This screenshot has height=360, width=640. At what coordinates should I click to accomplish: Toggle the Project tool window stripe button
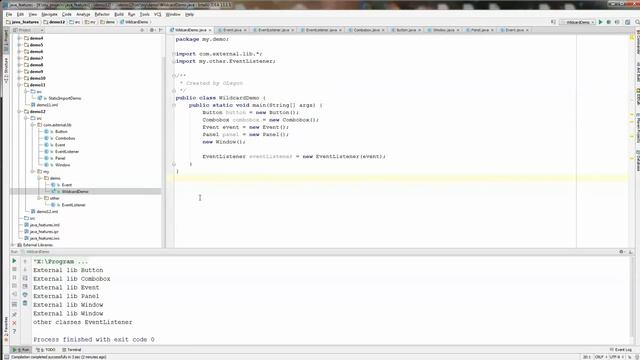click(6, 40)
